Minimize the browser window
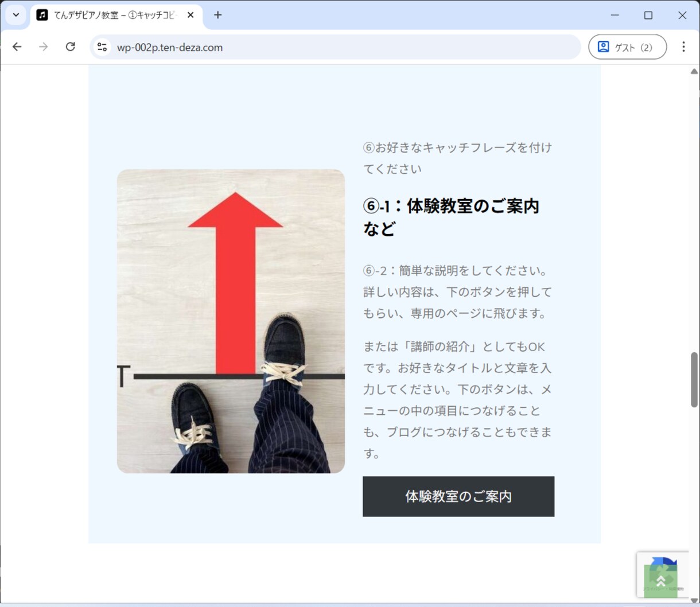Image resolution: width=700 pixels, height=607 pixels. 615,15
